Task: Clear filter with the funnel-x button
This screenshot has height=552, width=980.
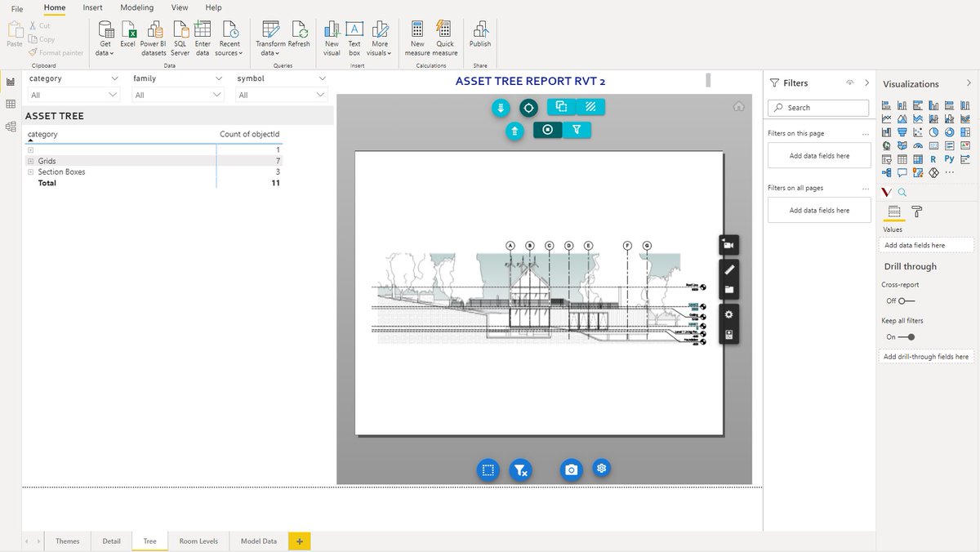Action: pos(520,470)
